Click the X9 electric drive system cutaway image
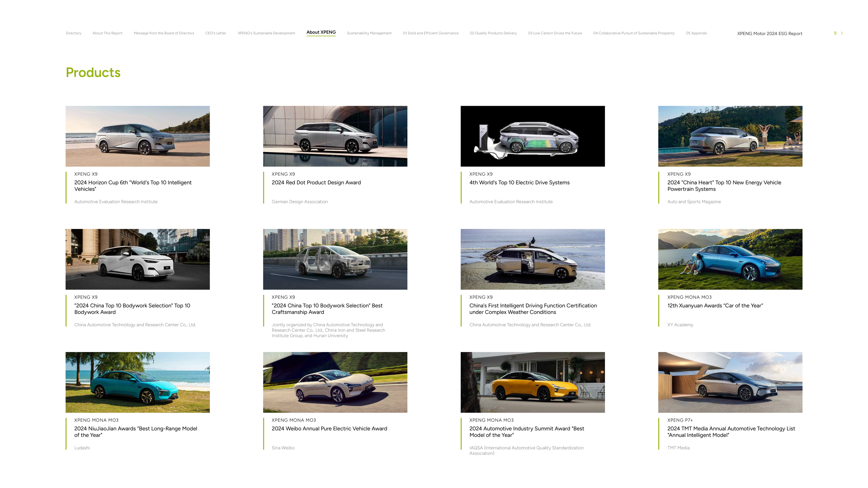 [x=532, y=136]
